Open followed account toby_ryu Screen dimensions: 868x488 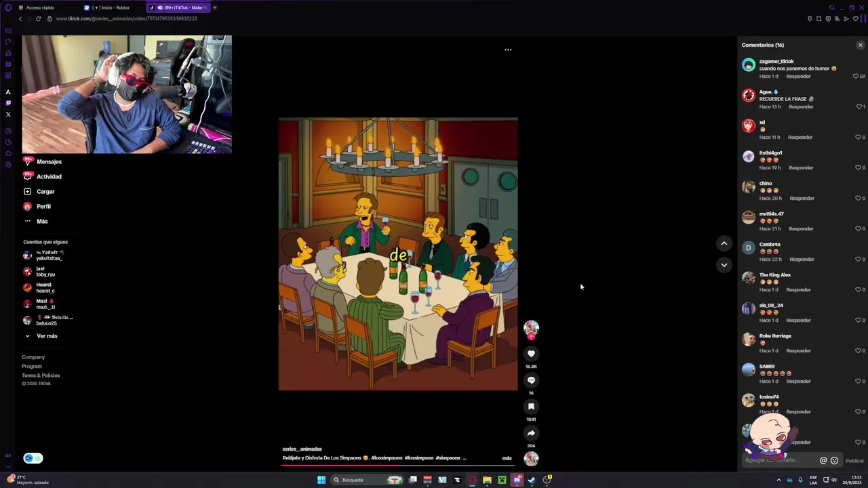[39, 272]
